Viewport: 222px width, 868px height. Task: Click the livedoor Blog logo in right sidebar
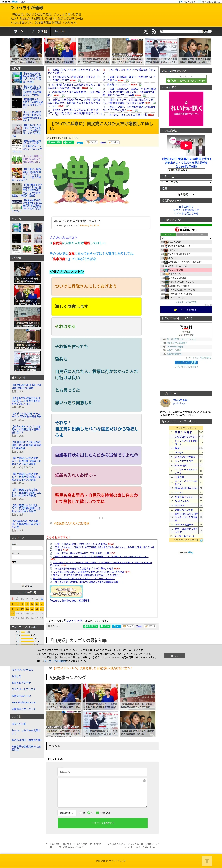point(186,552)
